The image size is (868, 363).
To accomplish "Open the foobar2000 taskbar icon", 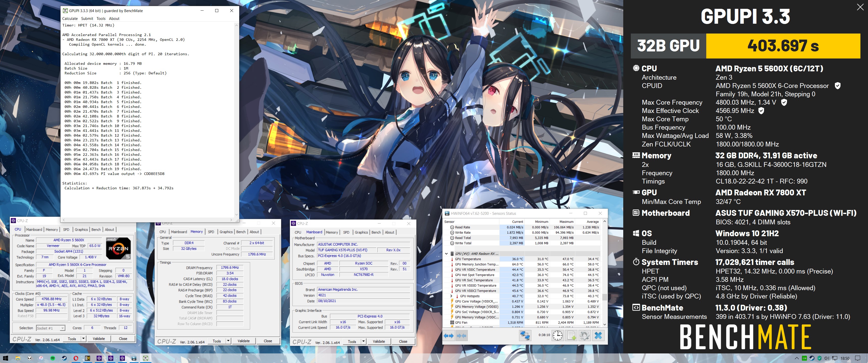I will tap(29, 358).
